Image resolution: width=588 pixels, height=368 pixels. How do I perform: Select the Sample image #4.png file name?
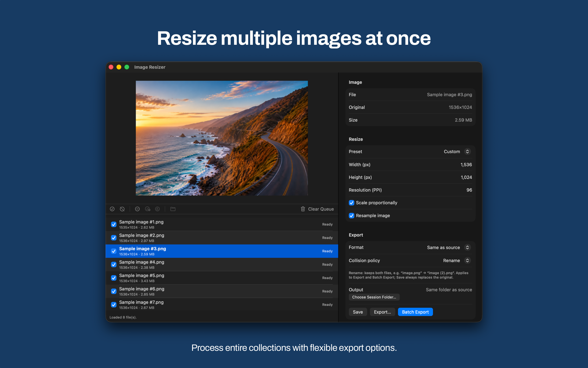pyautogui.click(x=142, y=262)
